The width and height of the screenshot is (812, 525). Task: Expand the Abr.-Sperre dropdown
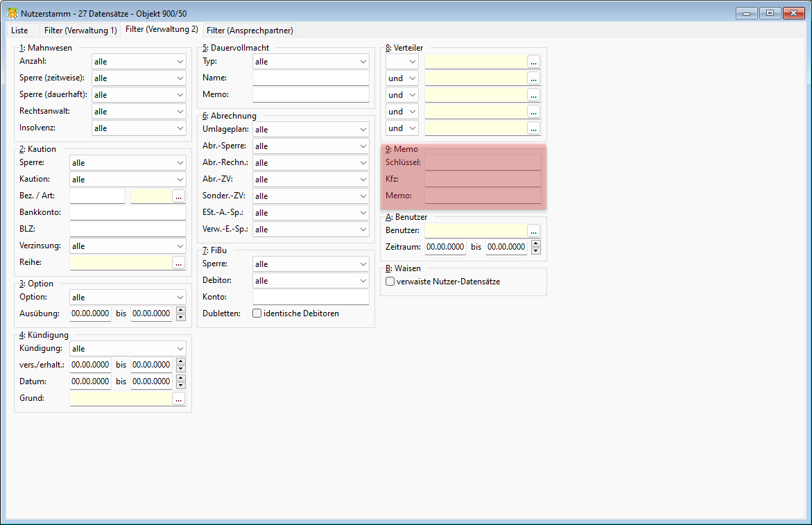click(x=311, y=146)
